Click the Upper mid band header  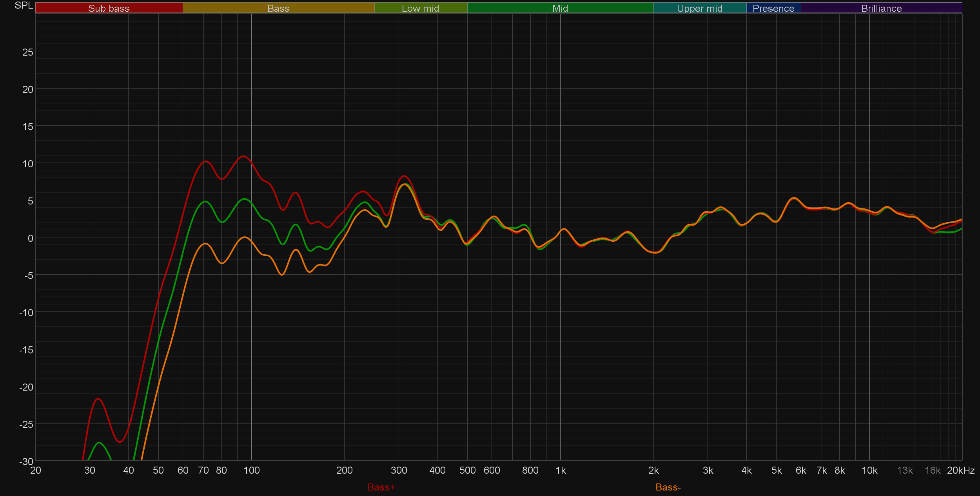click(699, 8)
